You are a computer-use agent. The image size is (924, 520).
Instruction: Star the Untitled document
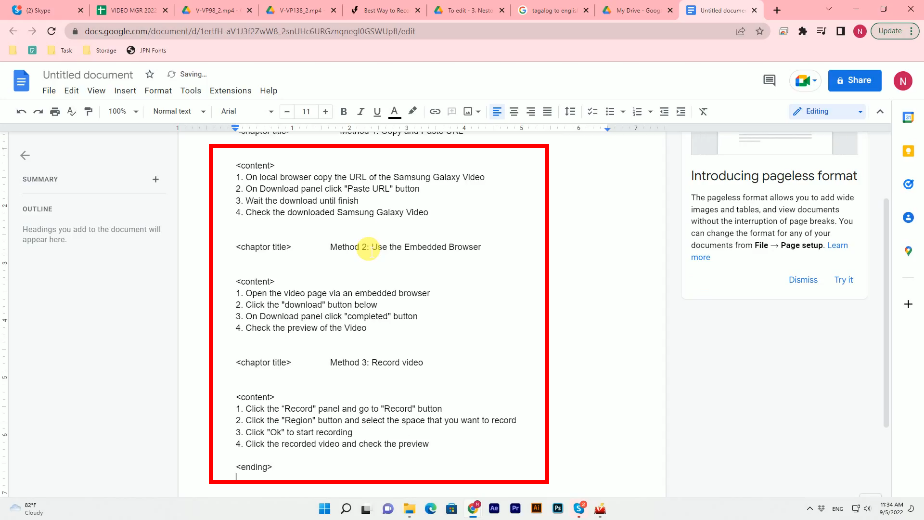pos(150,75)
